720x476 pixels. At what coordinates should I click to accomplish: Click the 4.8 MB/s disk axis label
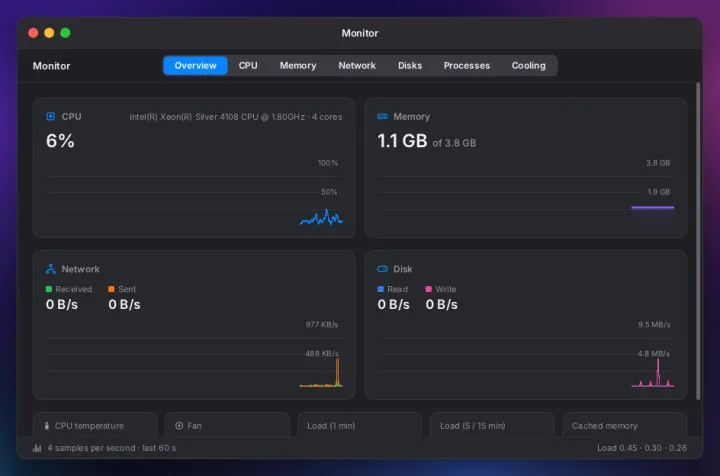click(653, 353)
